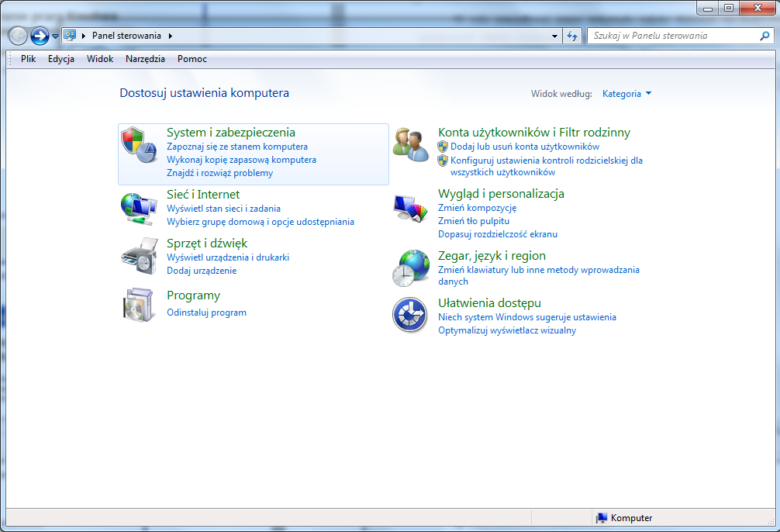This screenshot has width=780, height=532.
Task: Open the recent pages dropdown arrow
Action: 55,36
